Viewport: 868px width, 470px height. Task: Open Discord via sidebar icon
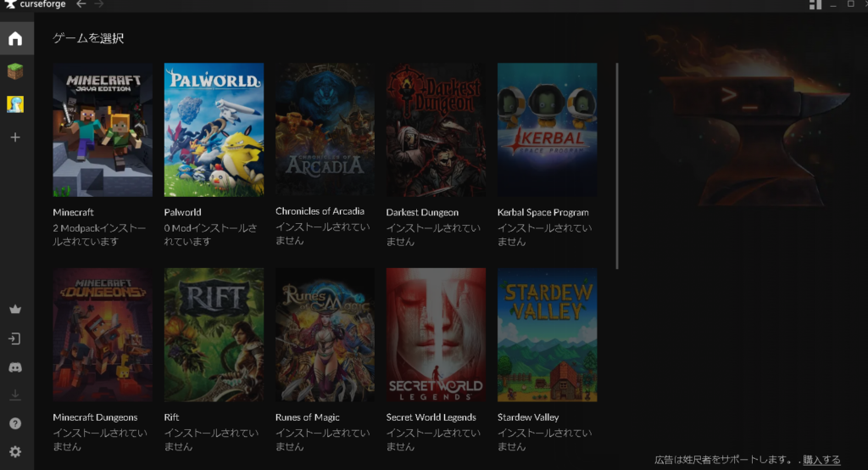pos(15,367)
